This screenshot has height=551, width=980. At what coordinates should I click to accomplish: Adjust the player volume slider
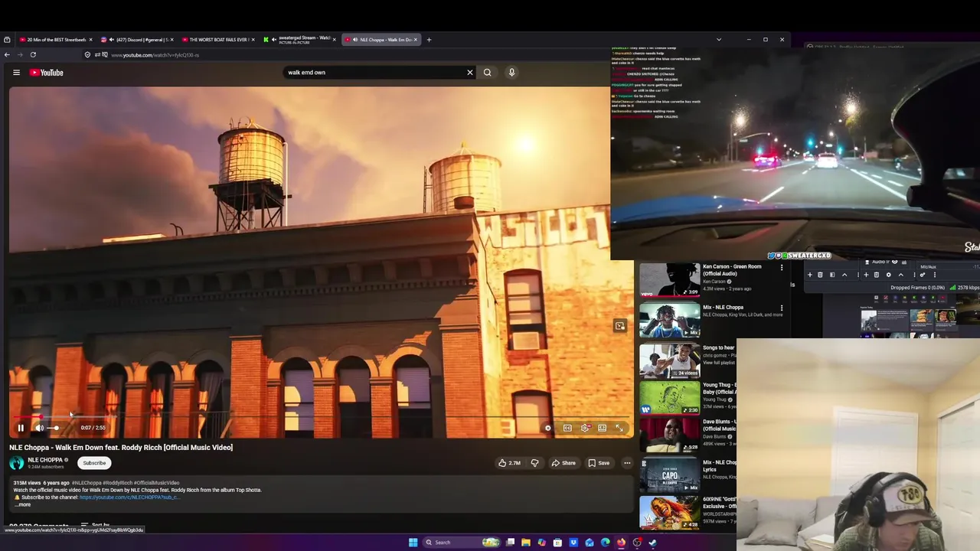[x=54, y=428]
